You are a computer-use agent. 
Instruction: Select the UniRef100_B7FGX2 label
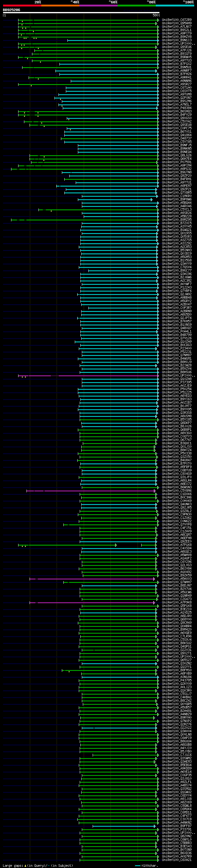177,64
